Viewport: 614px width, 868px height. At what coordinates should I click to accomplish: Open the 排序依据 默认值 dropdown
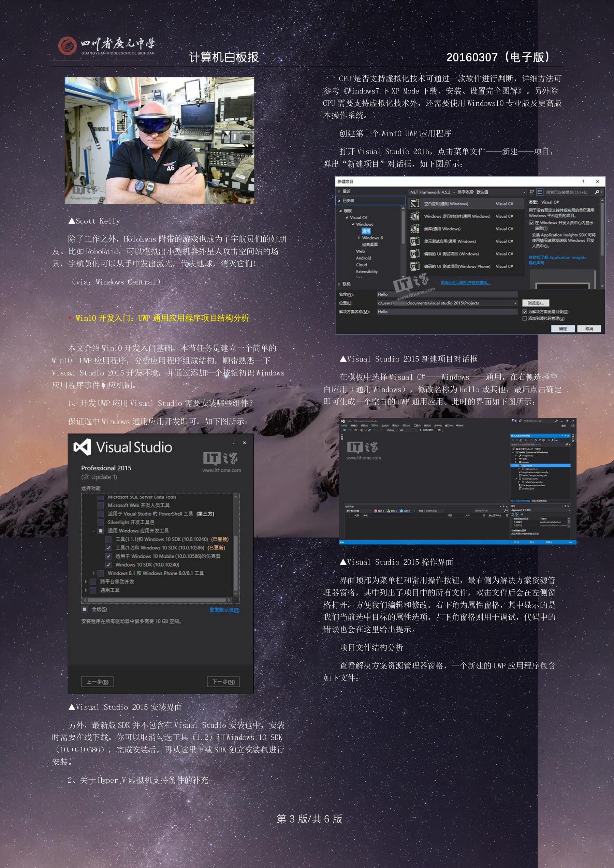pyautogui.click(x=500, y=192)
